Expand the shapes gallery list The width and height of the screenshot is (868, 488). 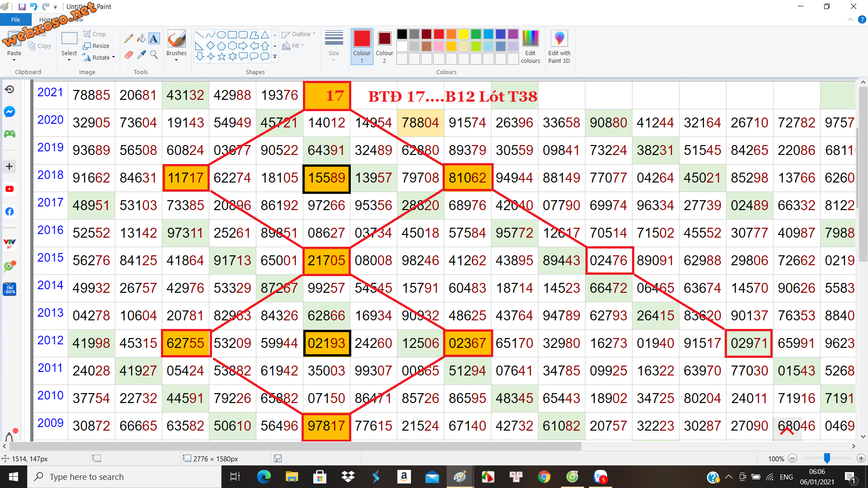tap(275, 57)
